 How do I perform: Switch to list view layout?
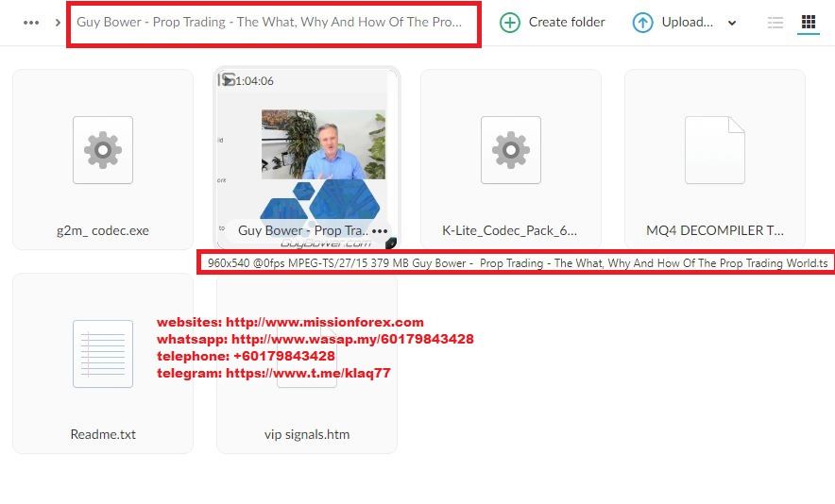(775, 23)
